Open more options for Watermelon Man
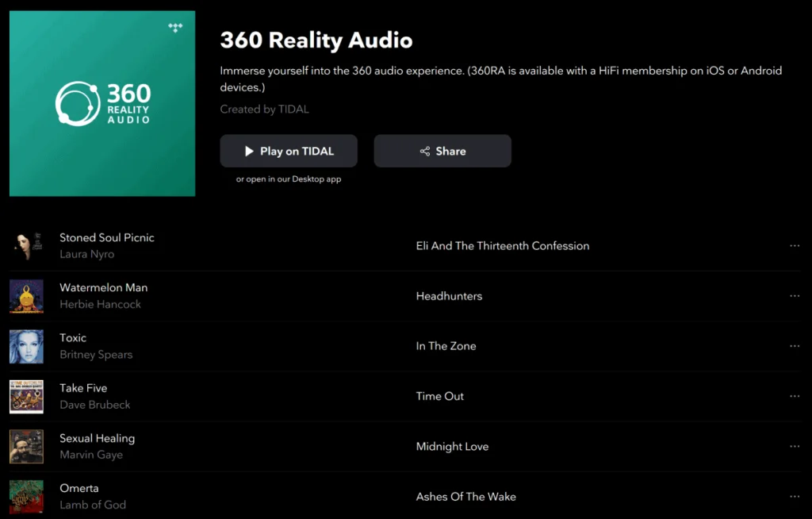This screenshot has width=812, height=519. 795,296
